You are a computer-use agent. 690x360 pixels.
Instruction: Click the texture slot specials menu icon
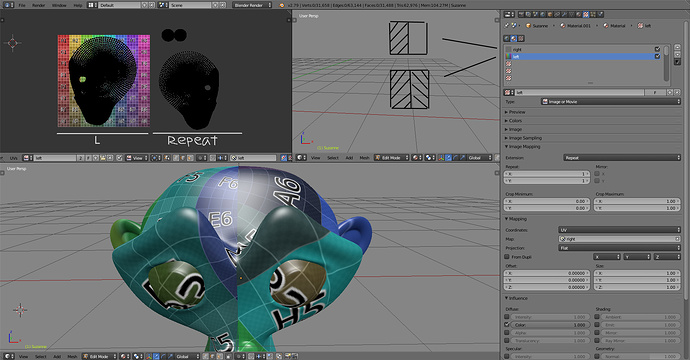coord(677,62)
